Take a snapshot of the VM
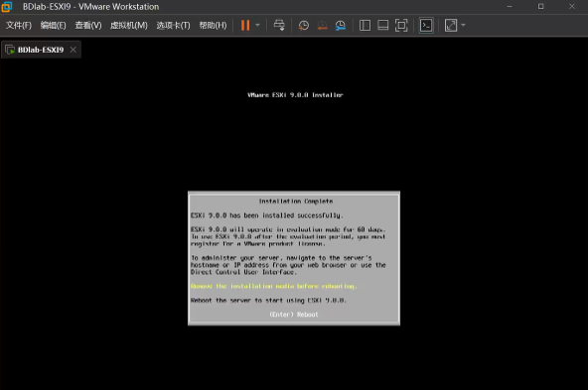Image resolution: width=588 pixels, height=390 pixels. tap(304, 26)
